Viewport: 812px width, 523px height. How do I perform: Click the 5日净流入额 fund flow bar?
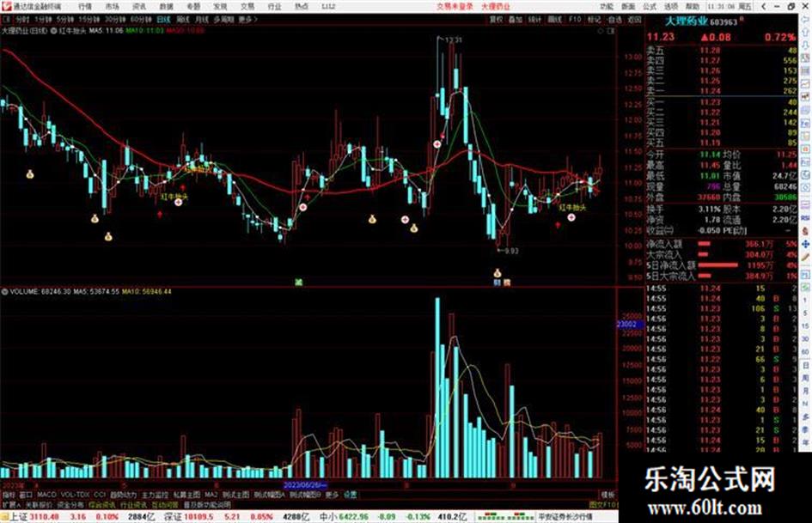tap(717, 265)
